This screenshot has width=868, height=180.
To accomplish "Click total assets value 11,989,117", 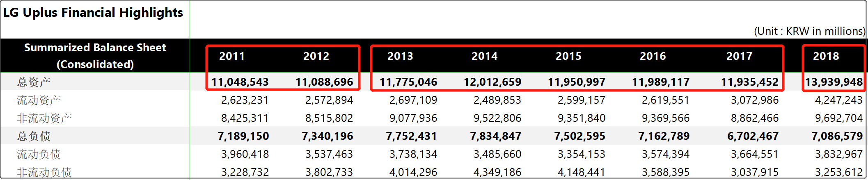I will [661, 82].
